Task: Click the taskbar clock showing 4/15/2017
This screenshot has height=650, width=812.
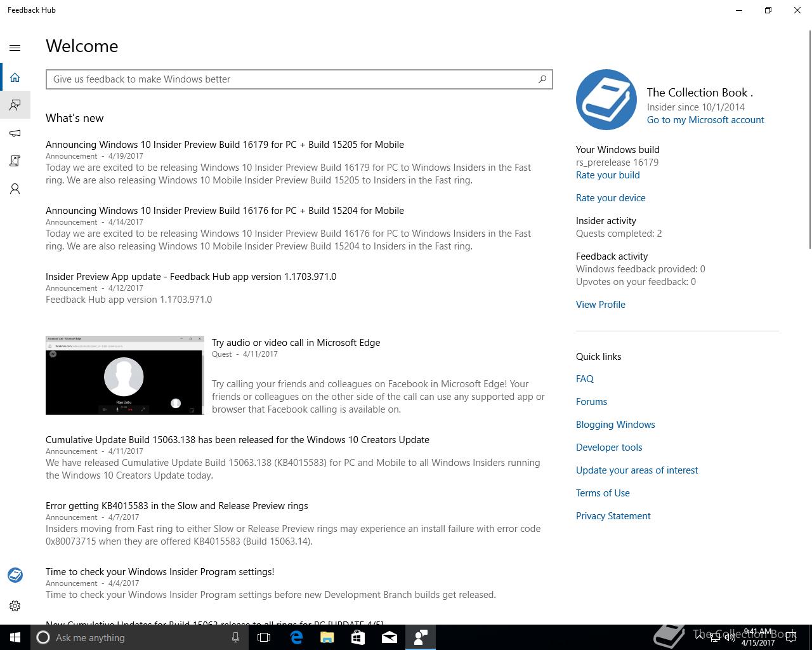Action: 758,637
